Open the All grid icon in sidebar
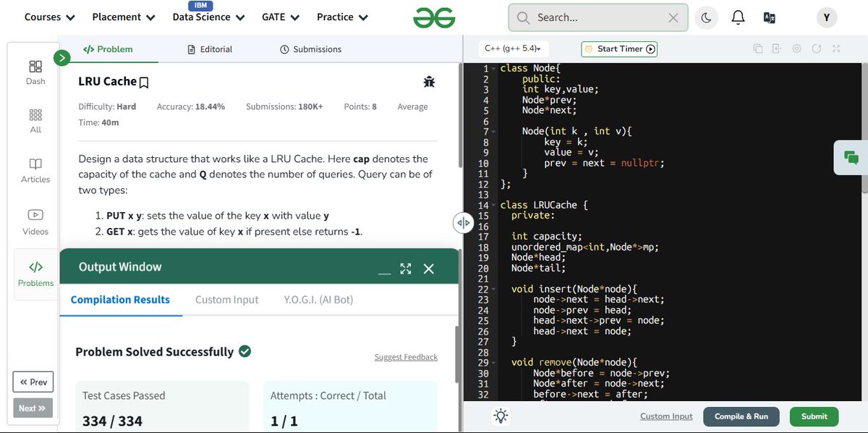The height and width of the screenshot is (433, 868). coord(35,121)
